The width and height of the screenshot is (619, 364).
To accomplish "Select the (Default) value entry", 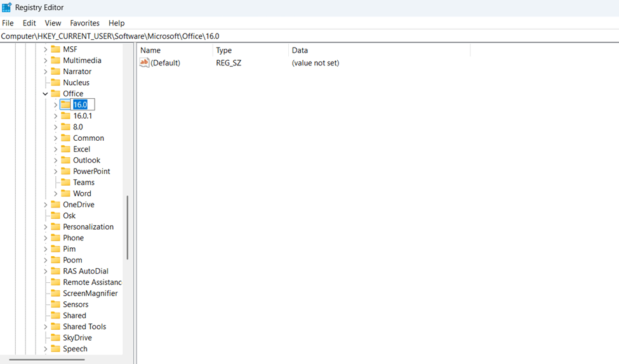I will coord(165,63).
